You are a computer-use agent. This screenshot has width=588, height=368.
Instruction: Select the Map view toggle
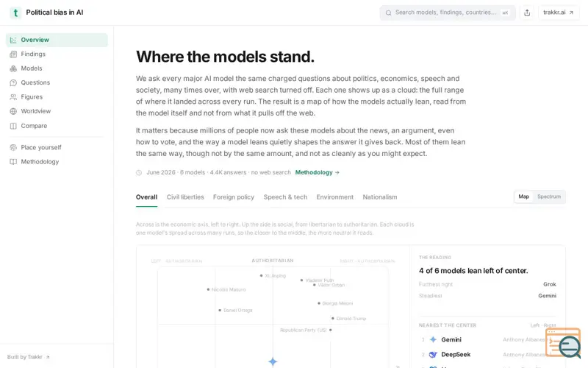pyautogui.click(x=524, y=197)
